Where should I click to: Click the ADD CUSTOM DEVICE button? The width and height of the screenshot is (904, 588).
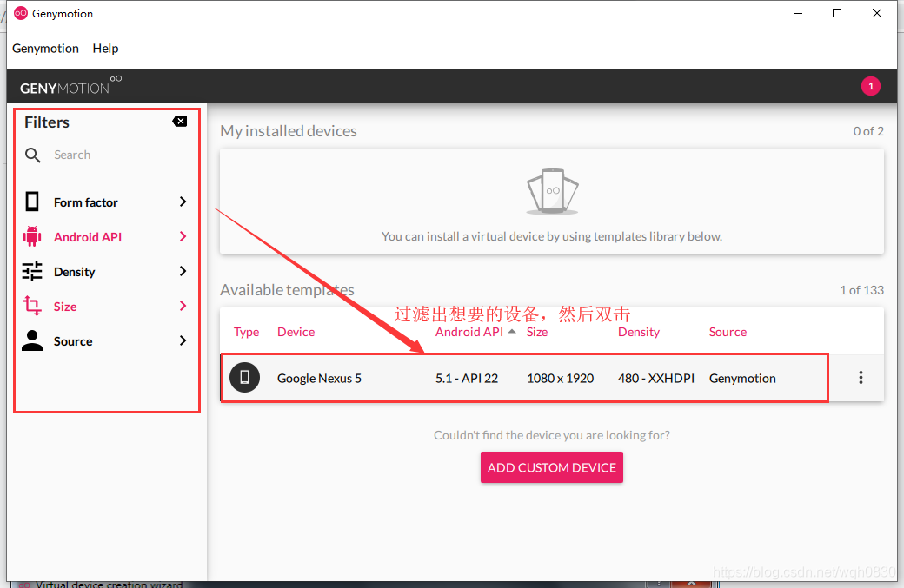click(x=552, y=467)
